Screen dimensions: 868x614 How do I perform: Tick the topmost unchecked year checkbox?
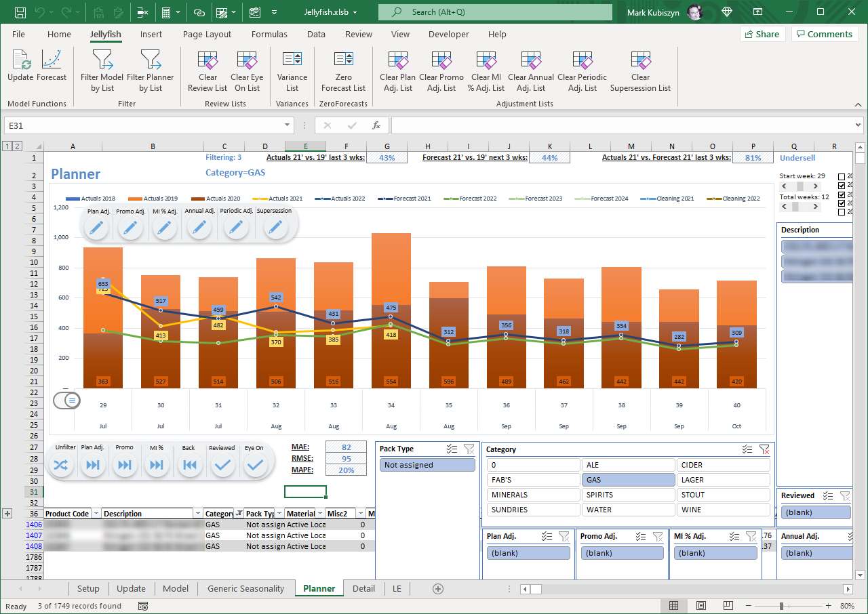[x=842, y=176]
